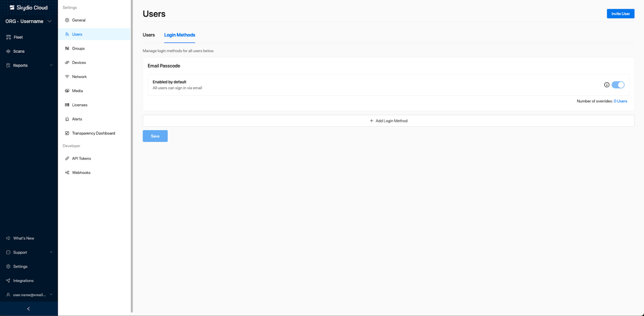Image resolution: width=644 pixels, height=316 pixels.
Task: Click the Licenses barcode icon
Action: pos(67,105)
